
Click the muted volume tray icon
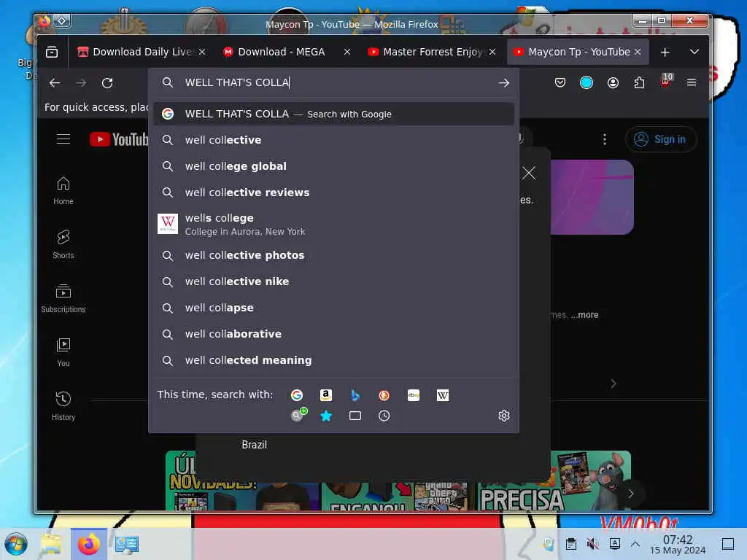pos(592,544)
